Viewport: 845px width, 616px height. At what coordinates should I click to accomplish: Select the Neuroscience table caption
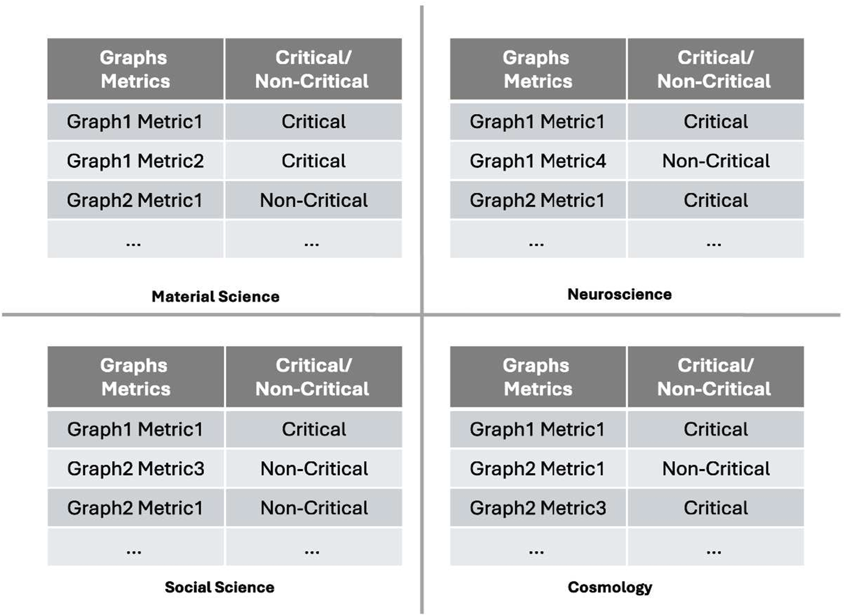pyautogui.click(x=619, y=294)
